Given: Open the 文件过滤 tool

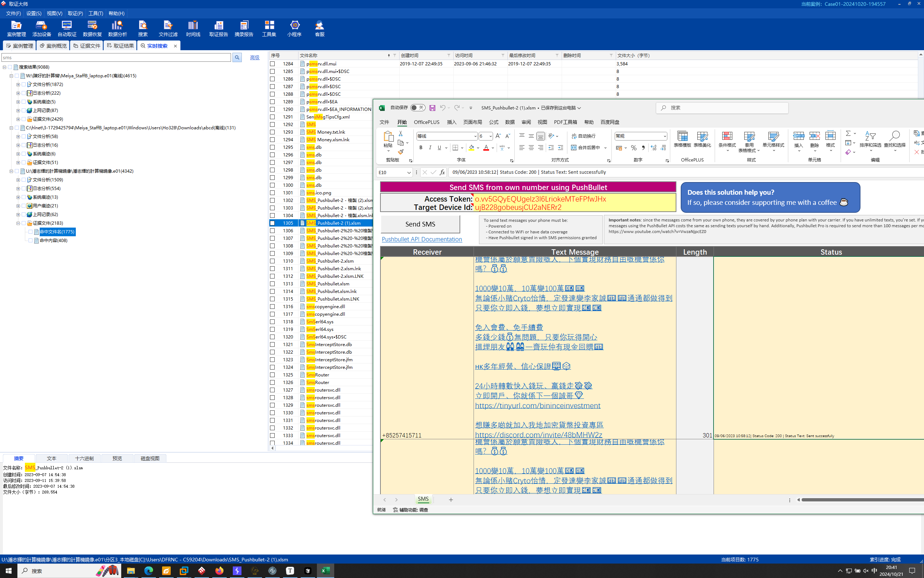Looking at the screenshot, I should pos(168,29).
